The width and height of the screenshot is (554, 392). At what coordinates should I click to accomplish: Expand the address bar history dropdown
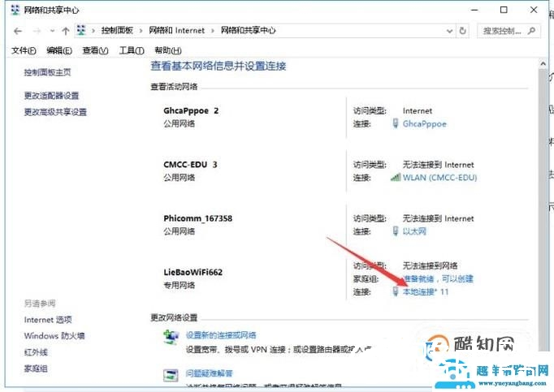coord(449,31)
